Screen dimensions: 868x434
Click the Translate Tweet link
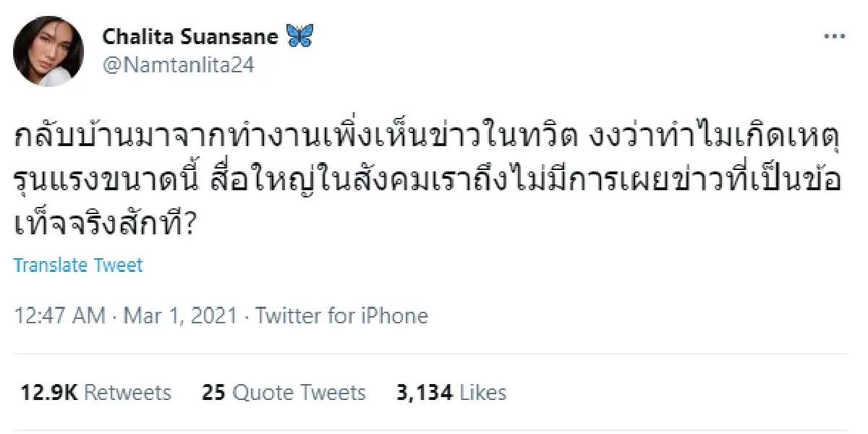click(78, 265)
